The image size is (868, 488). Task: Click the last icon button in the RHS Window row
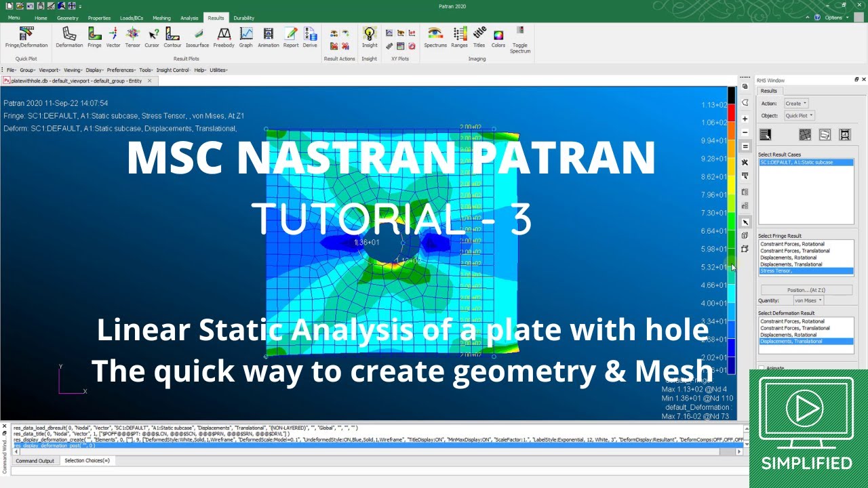[844, 135]
